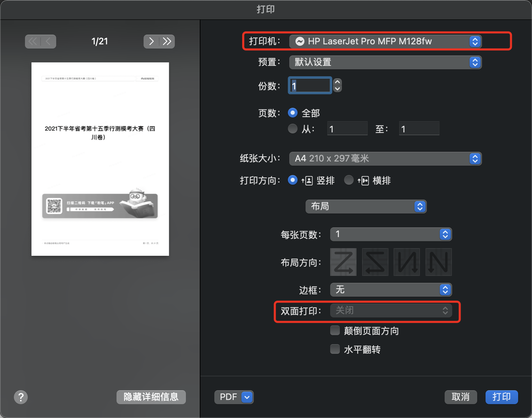Select the 从 page range radio button
The image size is (532, 418).
click(293, 129)
